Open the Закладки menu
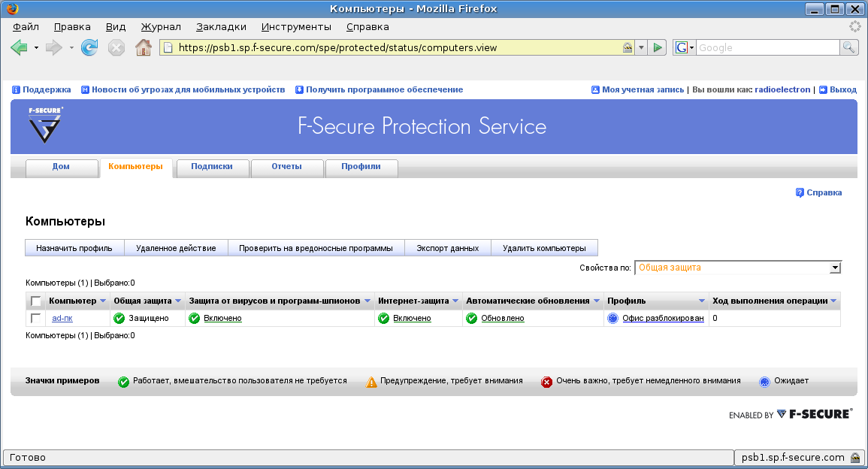Viewport: 868px width, 469px height. (x=221, y=26)
